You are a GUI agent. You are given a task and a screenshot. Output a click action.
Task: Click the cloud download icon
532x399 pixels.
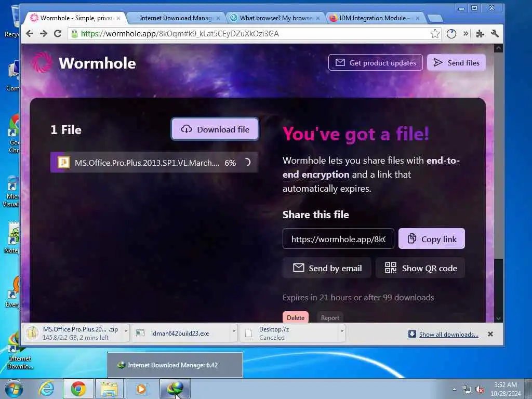click(x=187, y=129)
